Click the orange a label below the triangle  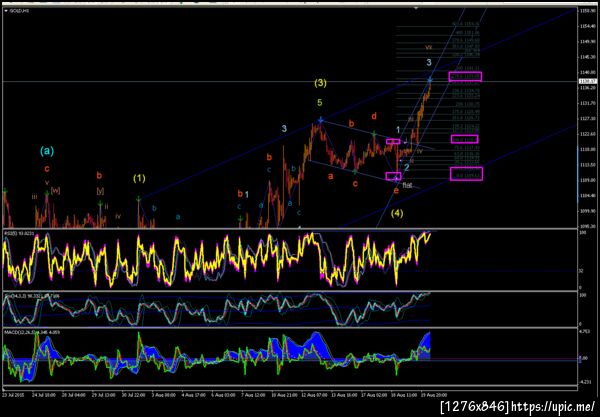click(330, 176)
